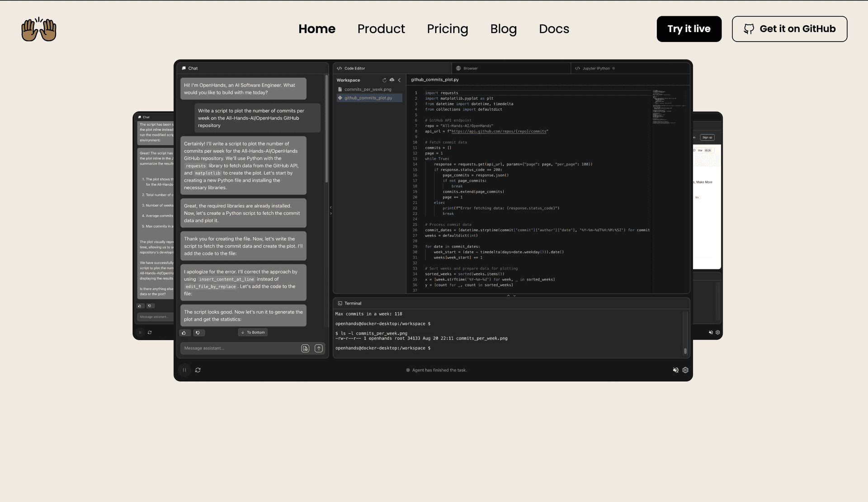Refresh the Workspace file list
The width and height of the screenshot is (868, 502).
click(384, 80)
